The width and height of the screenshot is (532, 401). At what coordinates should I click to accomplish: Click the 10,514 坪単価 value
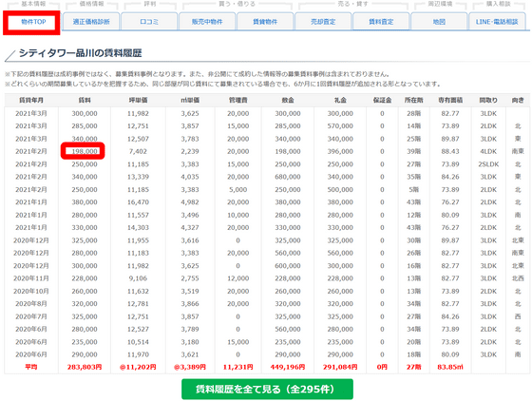138,342
